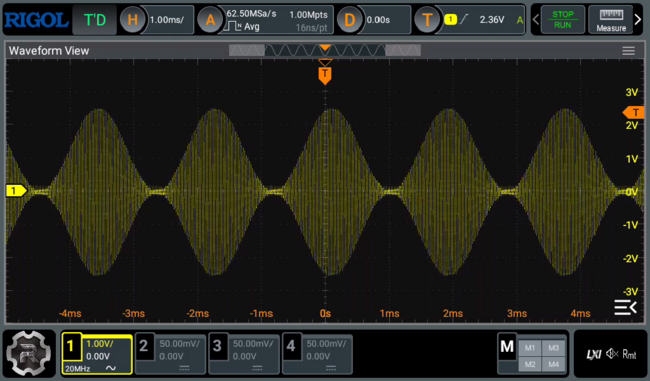Click the rising edge trigger slope icon
This screenshot has height=381, width=650.
pyautogui.click(x=464, y=19)
